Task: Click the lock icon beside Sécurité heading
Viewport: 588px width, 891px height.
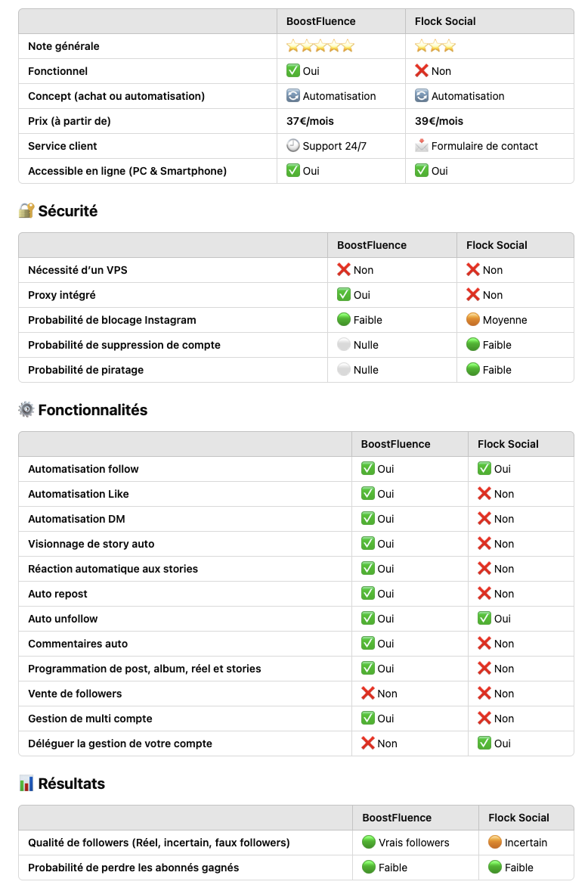Action: (x=26, y=211)
